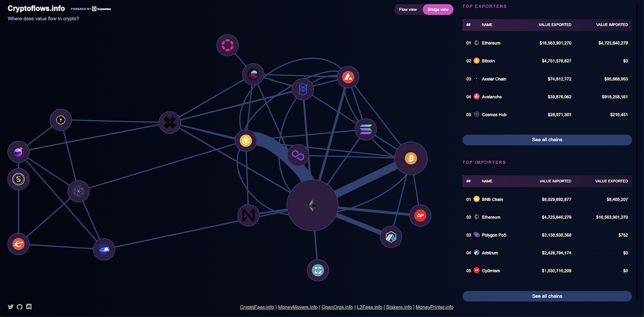
Task: Click the CryptoStats powered-by logo
Action: tap(101, 9)
